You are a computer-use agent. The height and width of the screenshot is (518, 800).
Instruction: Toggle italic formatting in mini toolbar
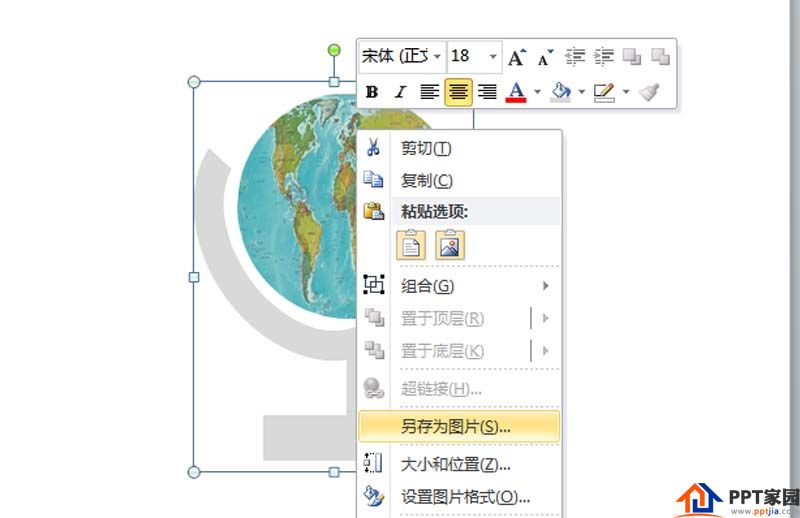400,92
